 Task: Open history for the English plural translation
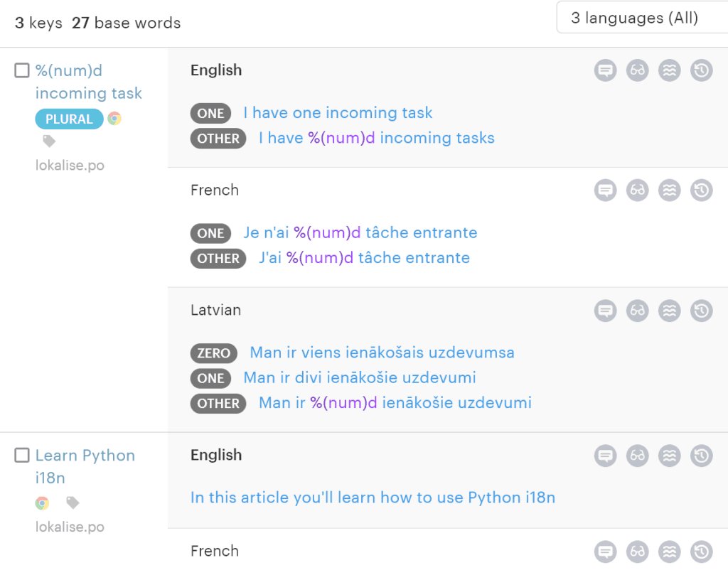702,70
